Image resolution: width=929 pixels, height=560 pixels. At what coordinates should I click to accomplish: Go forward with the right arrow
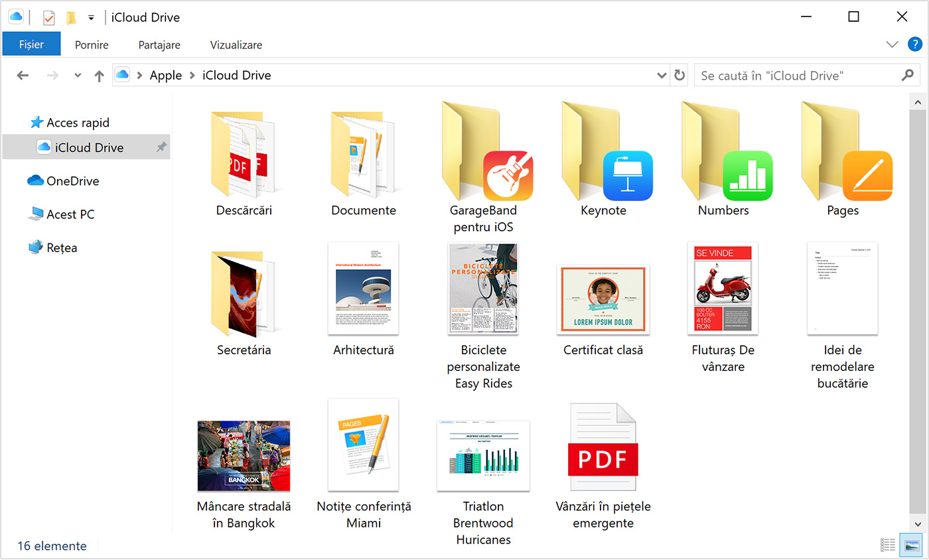53,76
